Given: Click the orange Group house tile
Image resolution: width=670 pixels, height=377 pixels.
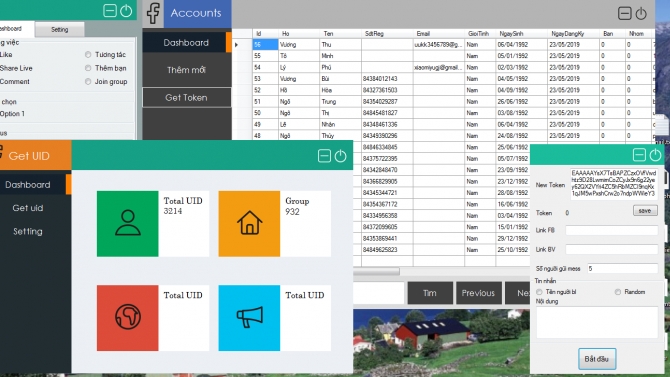Looking at the screenshot, I should pos(249,224).
